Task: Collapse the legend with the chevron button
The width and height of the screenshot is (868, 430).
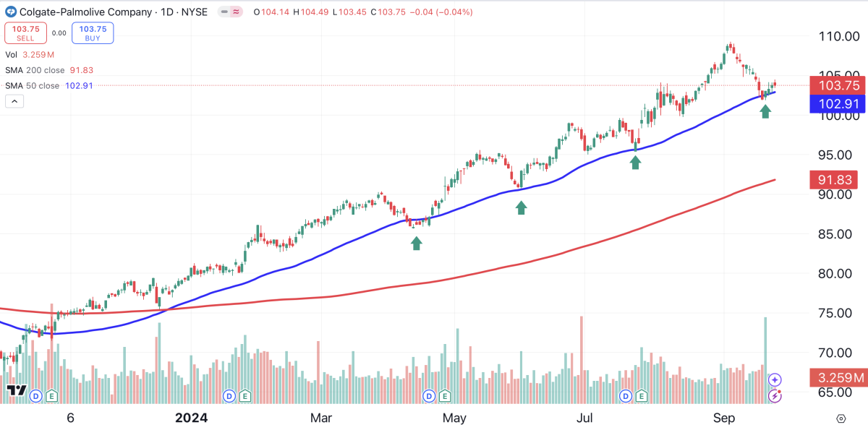Action: pyautogui.click(x=14, y=100)
